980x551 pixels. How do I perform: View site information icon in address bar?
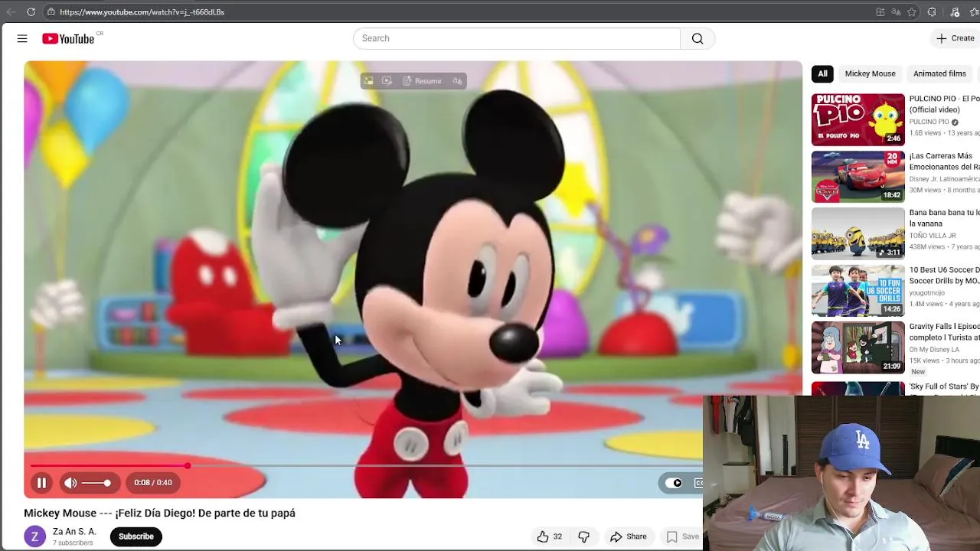point(51,12)
